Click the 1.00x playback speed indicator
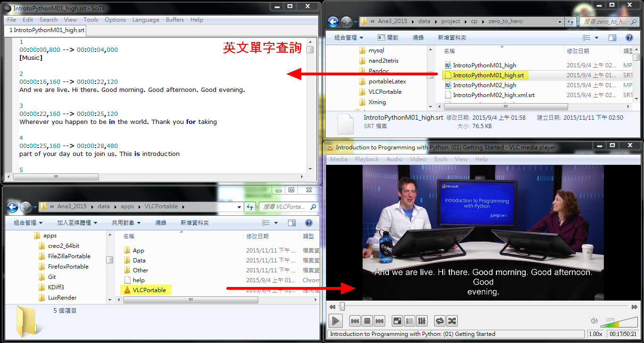The height and width of the screenshot is (343, 644). 596,334
